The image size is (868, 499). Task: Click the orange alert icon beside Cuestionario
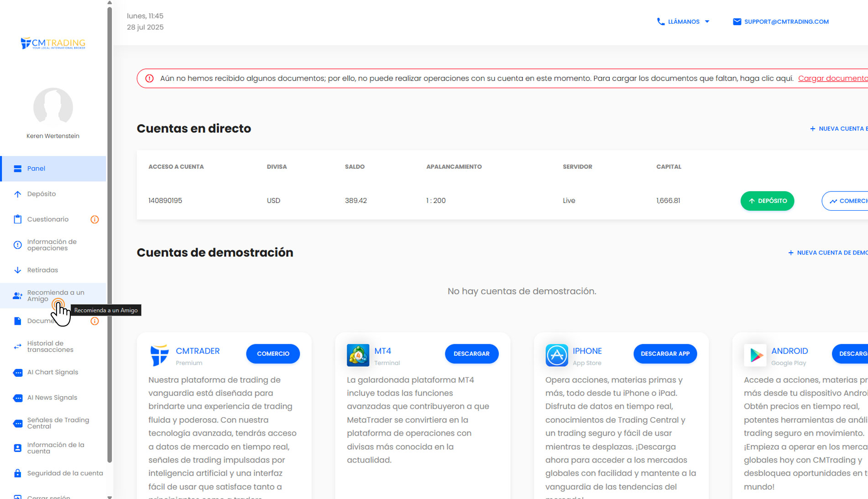coord(94,219)
